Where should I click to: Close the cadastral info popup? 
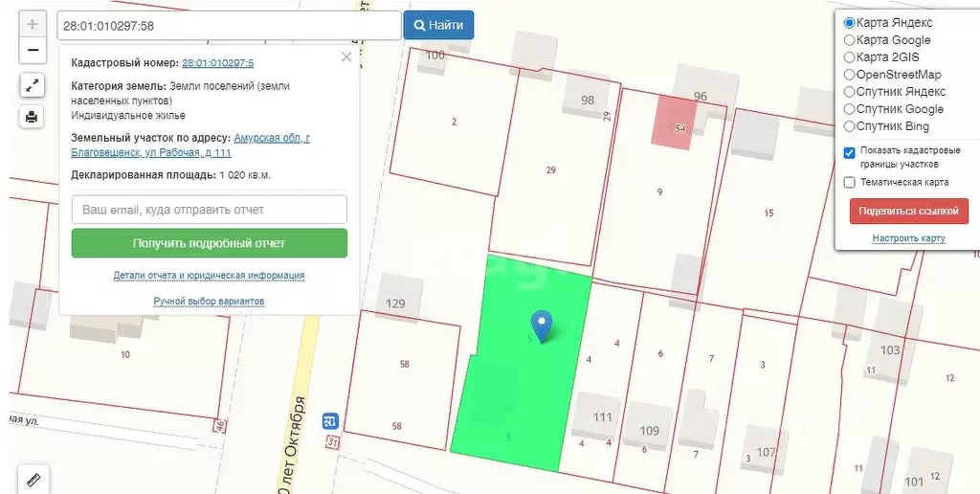coord(346,57)
